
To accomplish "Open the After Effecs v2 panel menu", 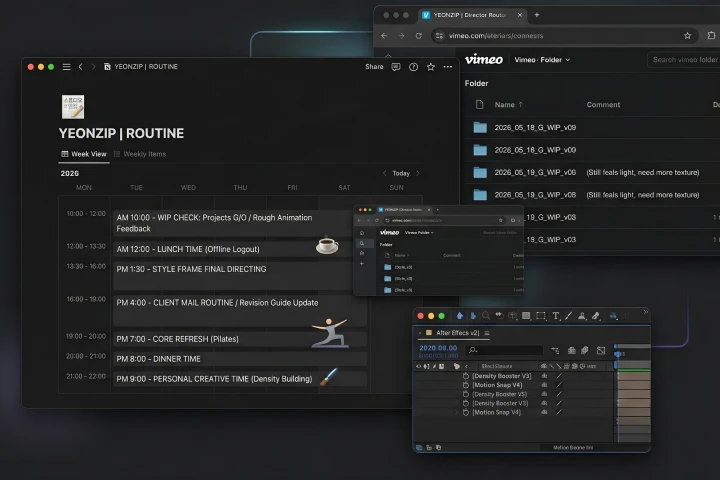I will (487, 333).
